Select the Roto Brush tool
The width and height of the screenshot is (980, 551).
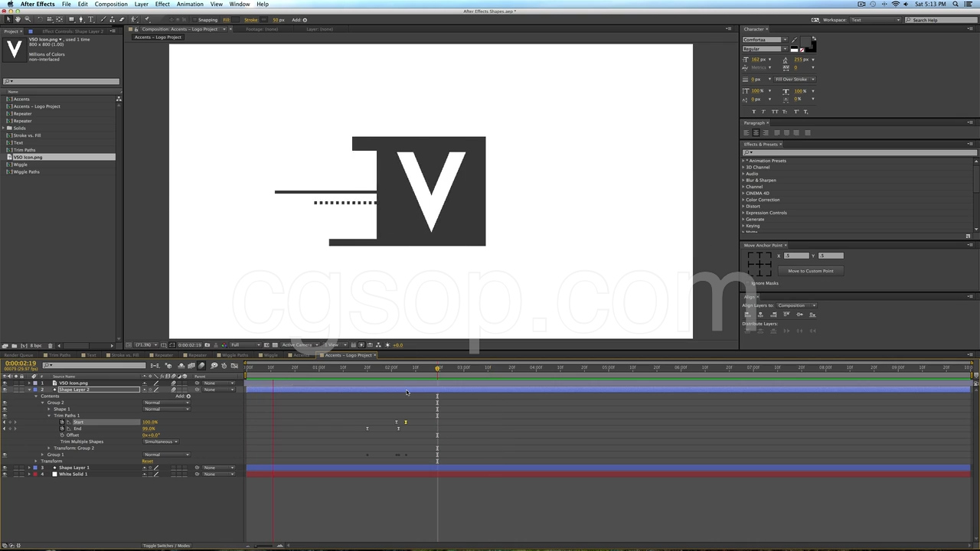(x=136, y=19)
